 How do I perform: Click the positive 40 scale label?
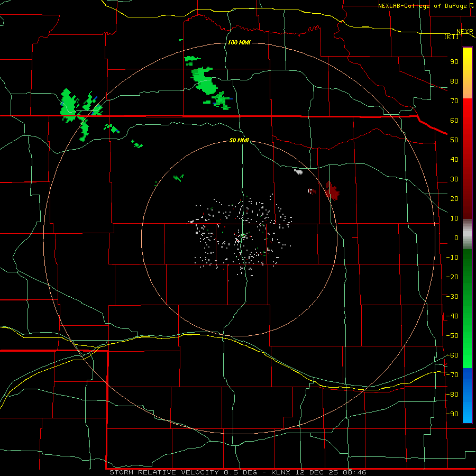click(454, 160)
